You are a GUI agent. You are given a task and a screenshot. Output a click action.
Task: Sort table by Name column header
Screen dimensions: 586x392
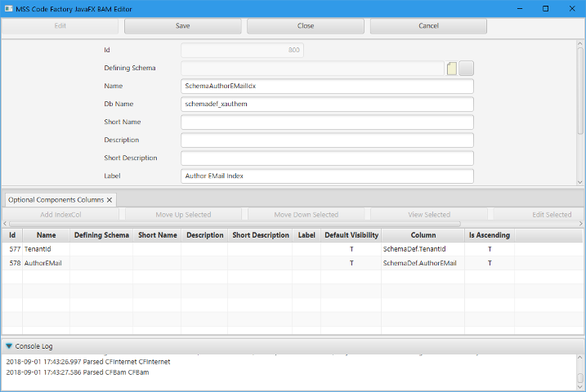click(46, 235)
